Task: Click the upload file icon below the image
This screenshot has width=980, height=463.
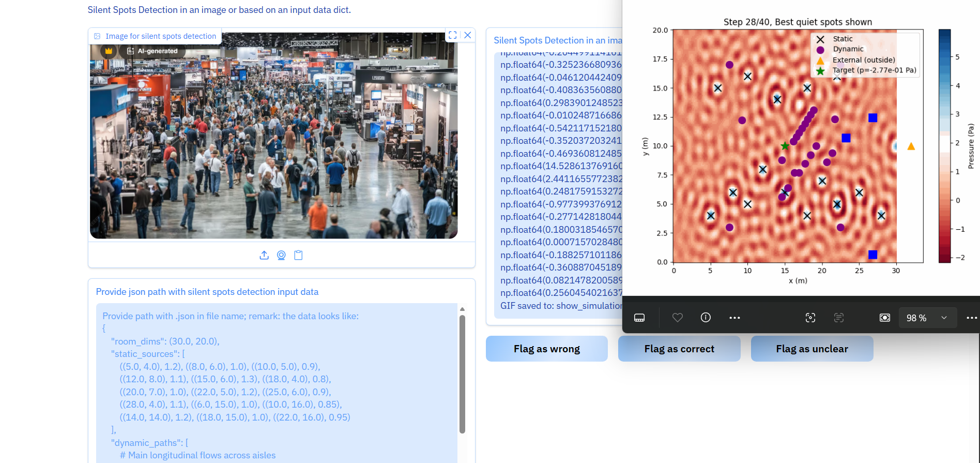Action: point(264,255)
